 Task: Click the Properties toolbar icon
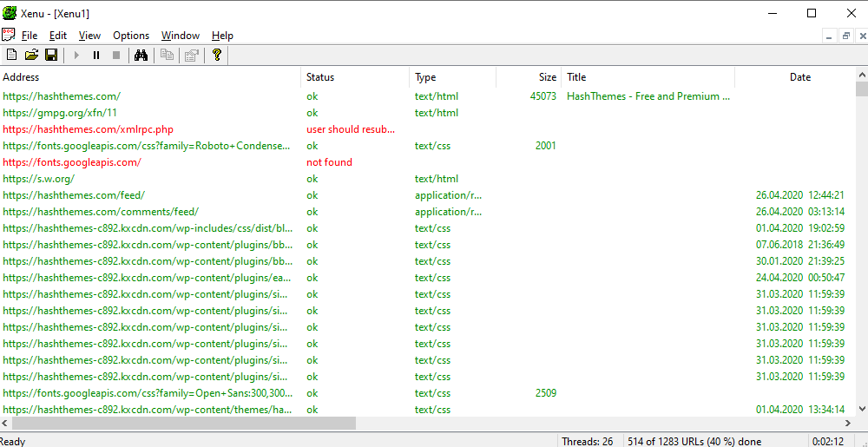point(192,55)
